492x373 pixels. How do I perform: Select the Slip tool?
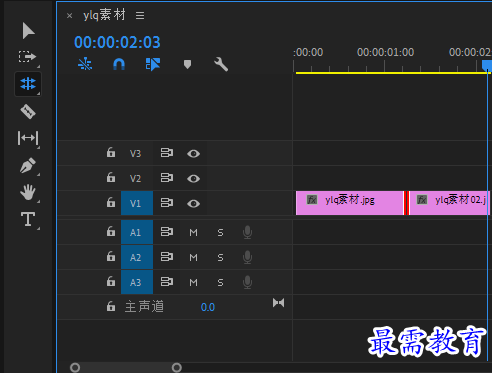[28, 138]
